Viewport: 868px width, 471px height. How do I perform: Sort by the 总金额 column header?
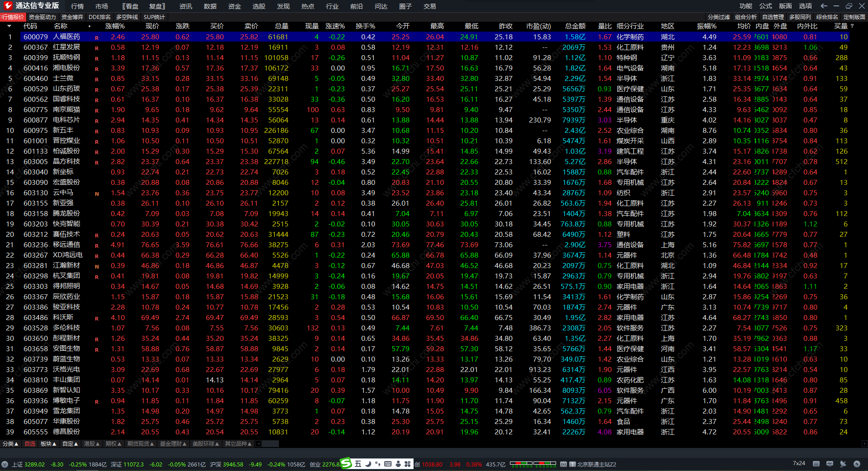pos(576,26)
